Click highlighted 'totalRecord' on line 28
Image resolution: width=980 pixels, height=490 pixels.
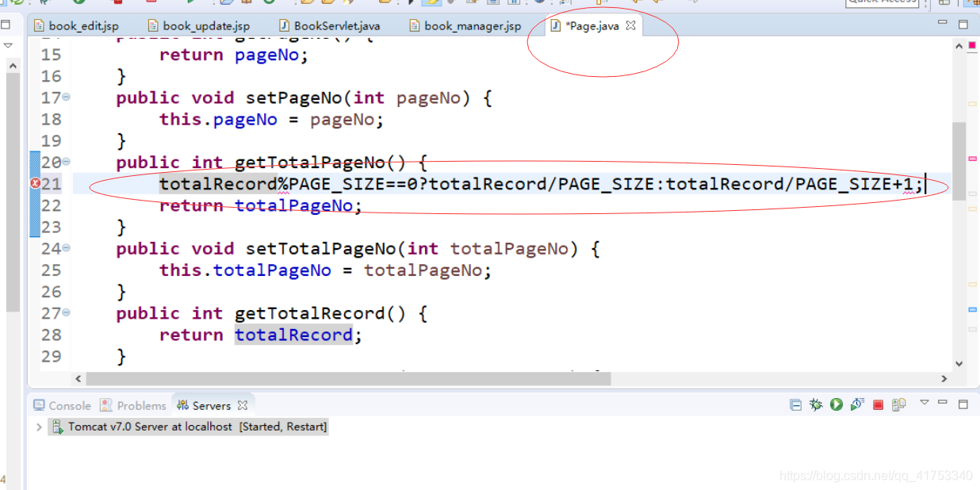coord(293,335)
